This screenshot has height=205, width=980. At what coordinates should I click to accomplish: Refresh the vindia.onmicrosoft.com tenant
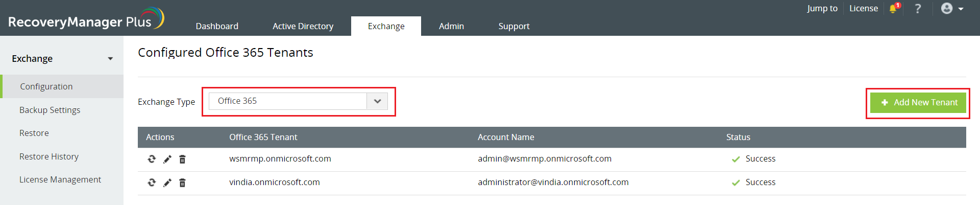point(152,183)
